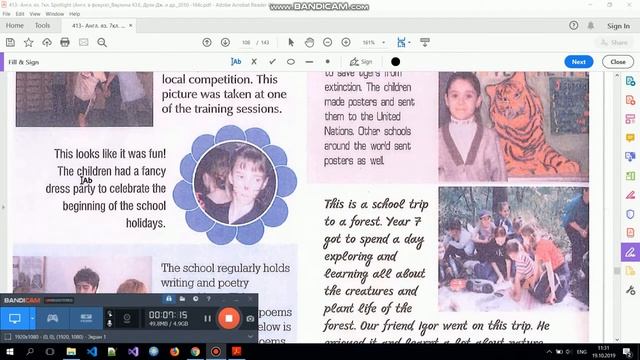Expand the fit page options arrow
640x360 pixels.
point(409,42)
